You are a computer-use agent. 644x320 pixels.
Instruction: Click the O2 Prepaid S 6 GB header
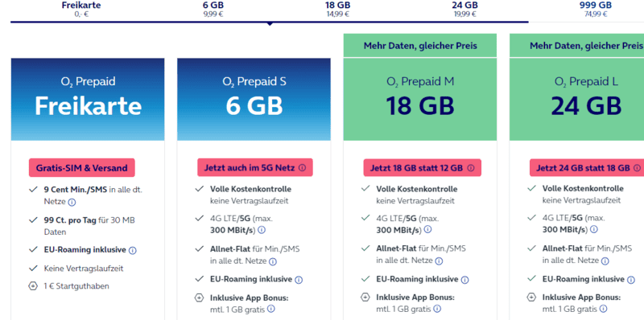tap(254, 99)
